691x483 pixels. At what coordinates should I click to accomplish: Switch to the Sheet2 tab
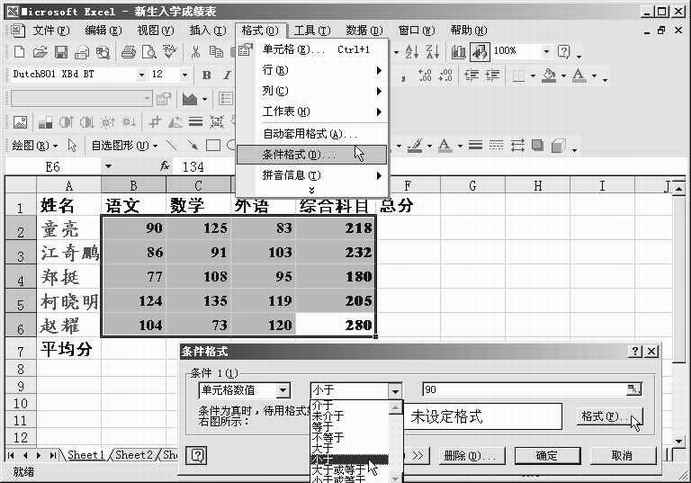coord(134,454)
